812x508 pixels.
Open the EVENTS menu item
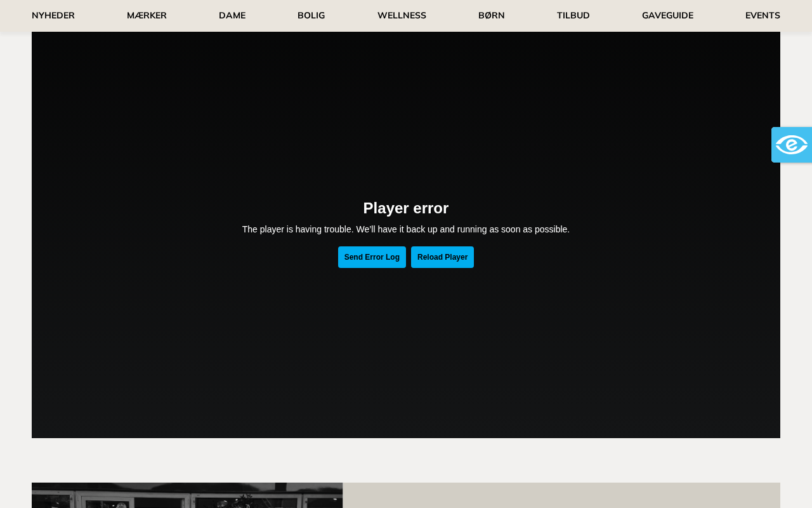tap(763, 16)
